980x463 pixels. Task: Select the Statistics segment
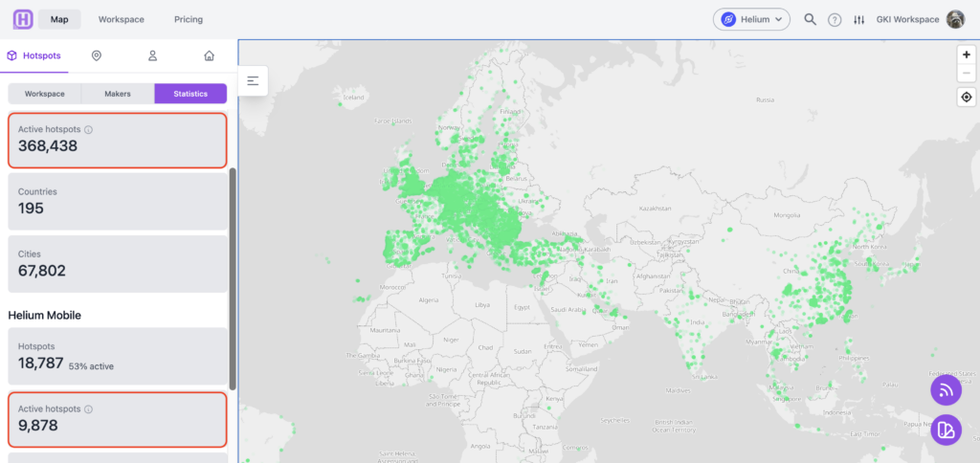(190, 94)
